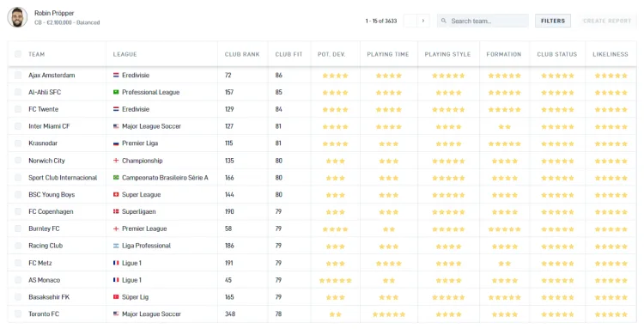This screenshot has width=644, height=329.
Task: Select the FC Twente row checkbox
Action: point(18,109)
